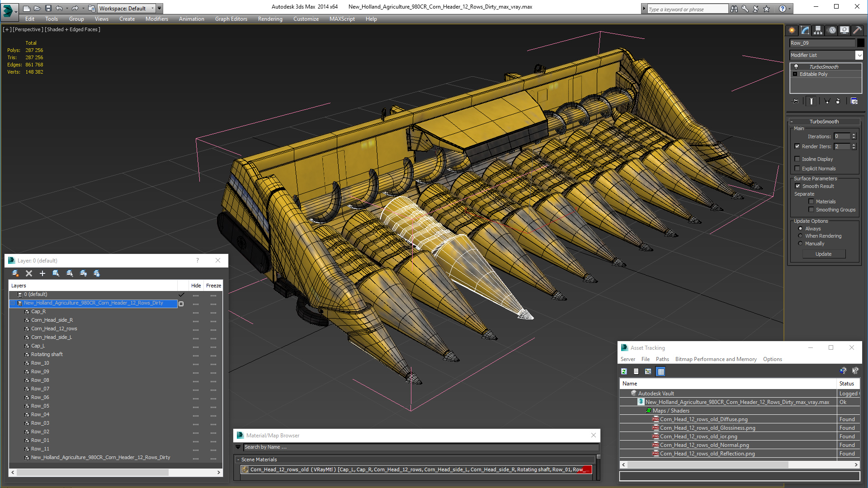This screenshot has width=868, height=488.
Task: Click the search binoculars icon
Action: (734, 9)
